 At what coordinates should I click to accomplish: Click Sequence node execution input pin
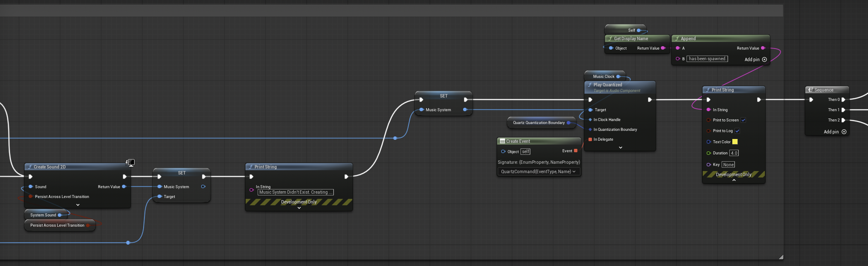pos(811,100)
